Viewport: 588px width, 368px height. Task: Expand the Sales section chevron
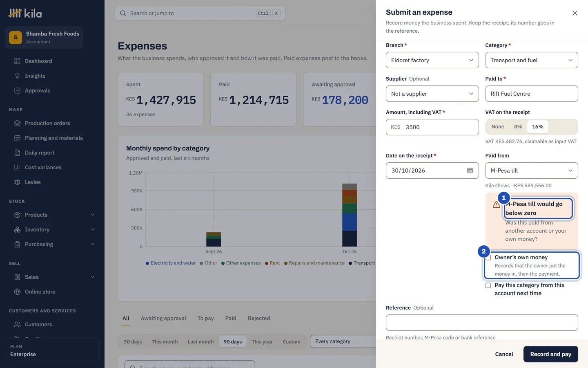[x=93, y=277]
